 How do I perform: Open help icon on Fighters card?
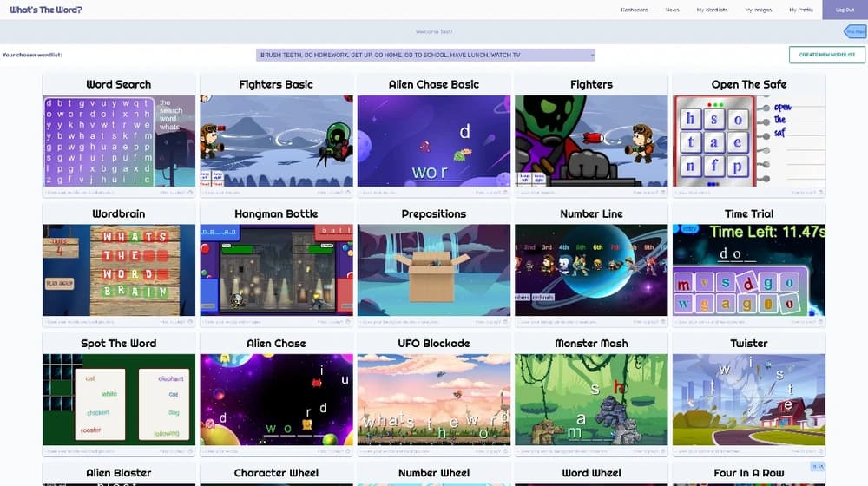(x=662, y=193)
